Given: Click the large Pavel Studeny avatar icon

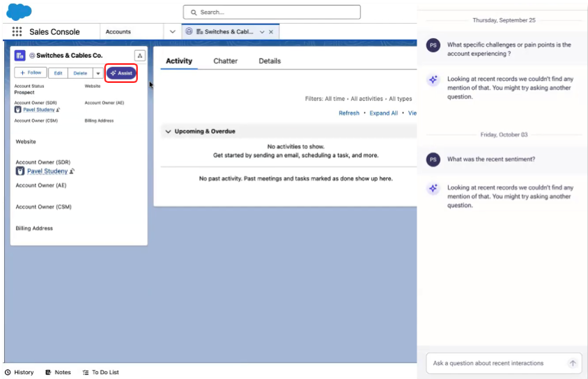Looking at the screenshot, I should click(20, 171).
